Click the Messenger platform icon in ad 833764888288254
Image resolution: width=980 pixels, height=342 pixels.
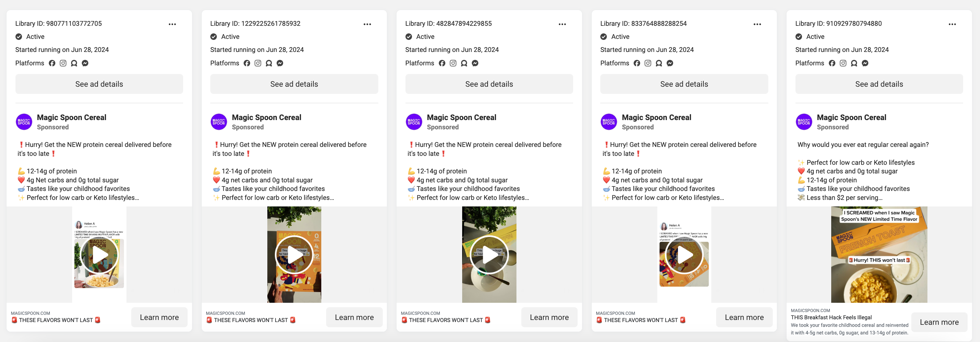pyautogui.click(x=670, y=63)
